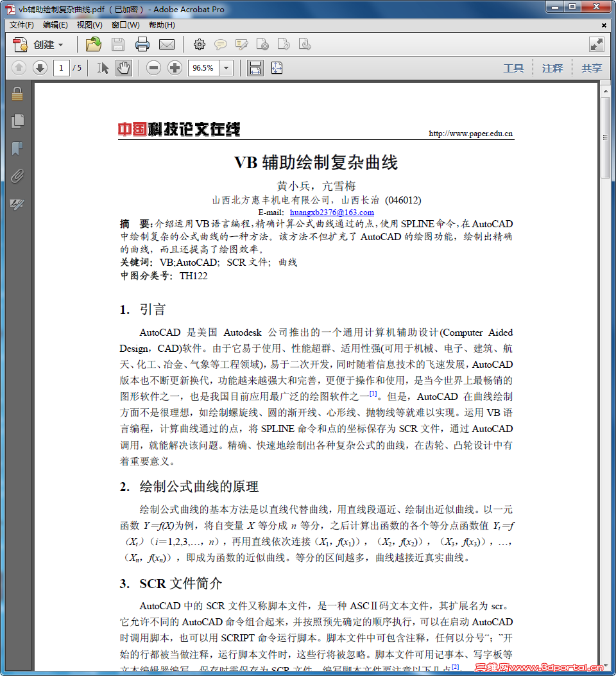Go to next page down arrow
616x676 pixels.
[40, 67]
